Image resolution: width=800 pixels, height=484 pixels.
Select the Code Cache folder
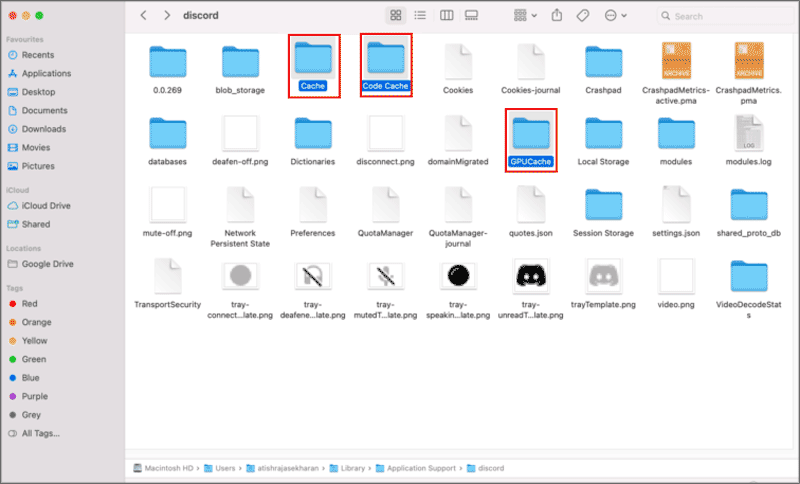pos(386,58)
